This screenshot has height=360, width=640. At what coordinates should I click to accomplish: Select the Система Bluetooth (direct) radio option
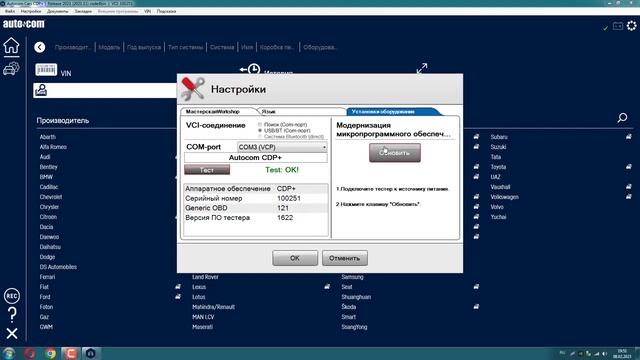260,137
